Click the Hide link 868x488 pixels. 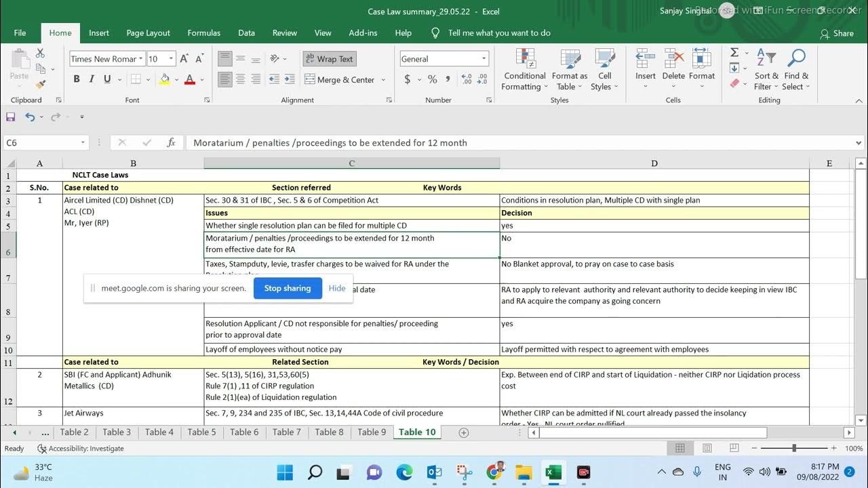(337, 288)
